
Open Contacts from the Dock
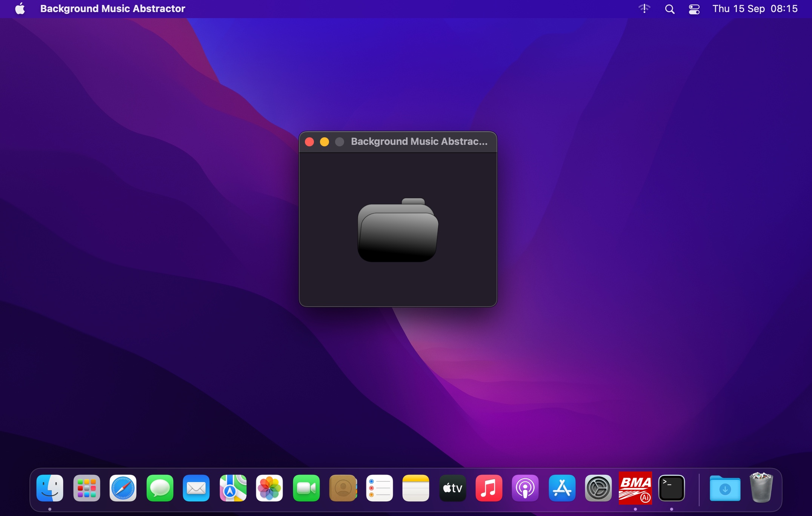343,488
